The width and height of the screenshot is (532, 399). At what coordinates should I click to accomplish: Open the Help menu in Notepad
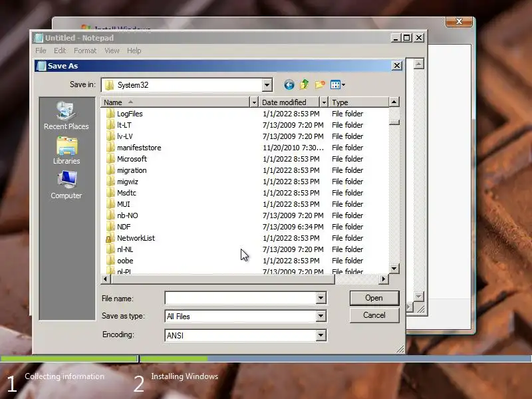click(x=134, y=51)
